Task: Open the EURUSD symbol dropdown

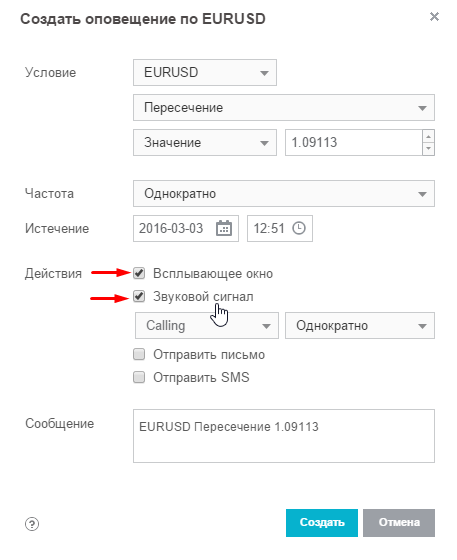Action: tap(205, 72)
